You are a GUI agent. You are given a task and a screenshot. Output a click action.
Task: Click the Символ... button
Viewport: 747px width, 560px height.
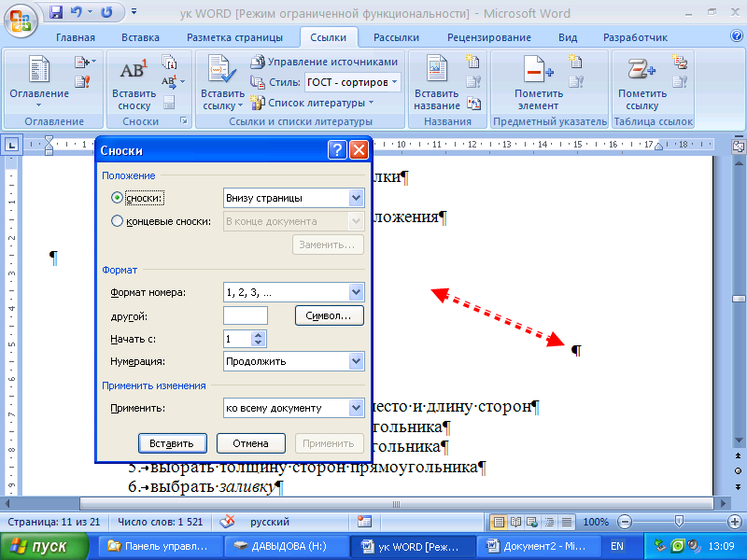[x=330, y=315]
